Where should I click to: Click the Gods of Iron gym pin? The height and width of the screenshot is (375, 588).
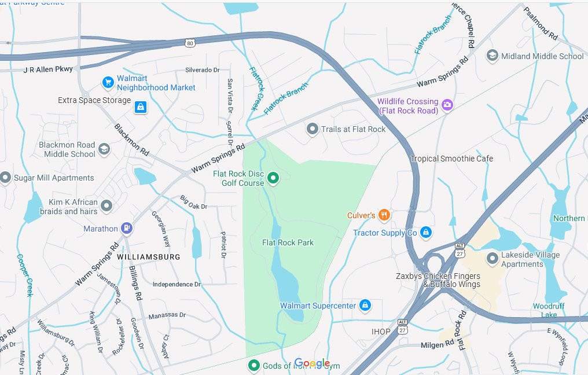click(254, 365)
